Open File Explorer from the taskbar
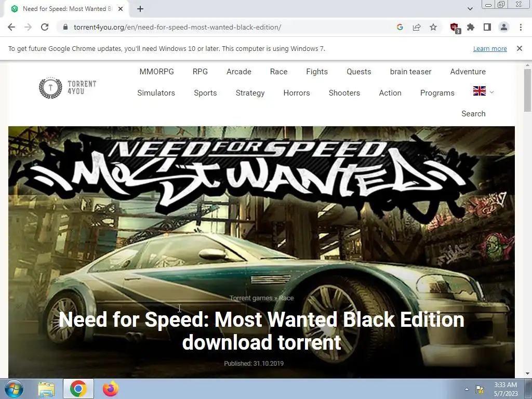Viewport: 532px width, 399px height. [46, 389]
